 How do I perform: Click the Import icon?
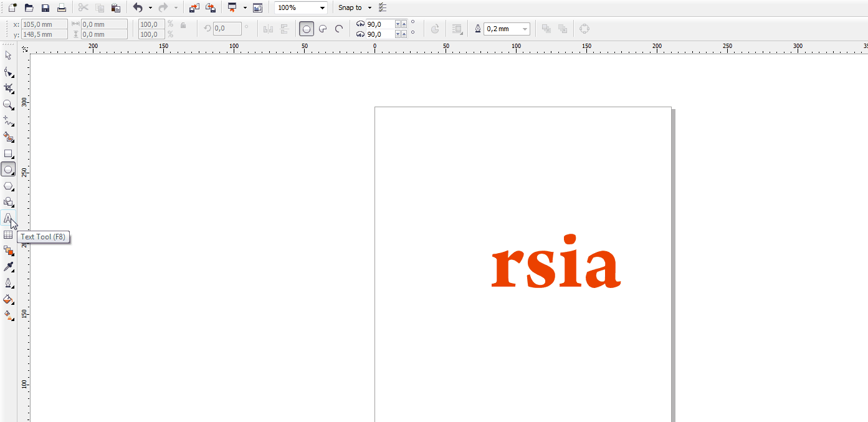194,7
